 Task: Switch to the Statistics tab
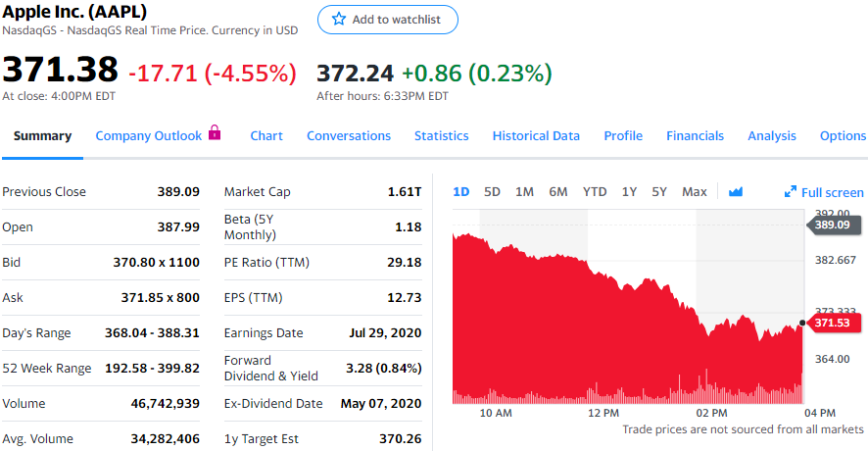coord(441,136)
